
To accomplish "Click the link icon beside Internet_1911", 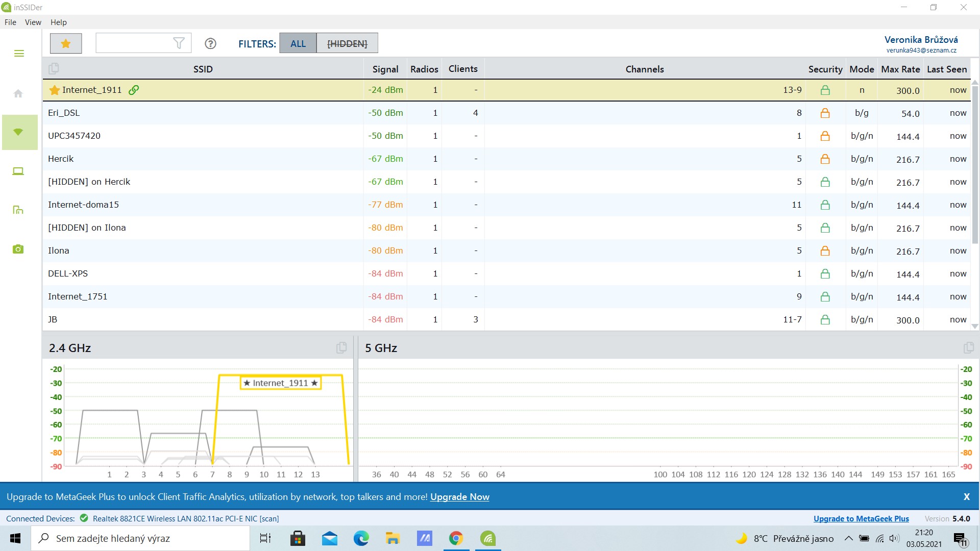I will pos(134,90).
